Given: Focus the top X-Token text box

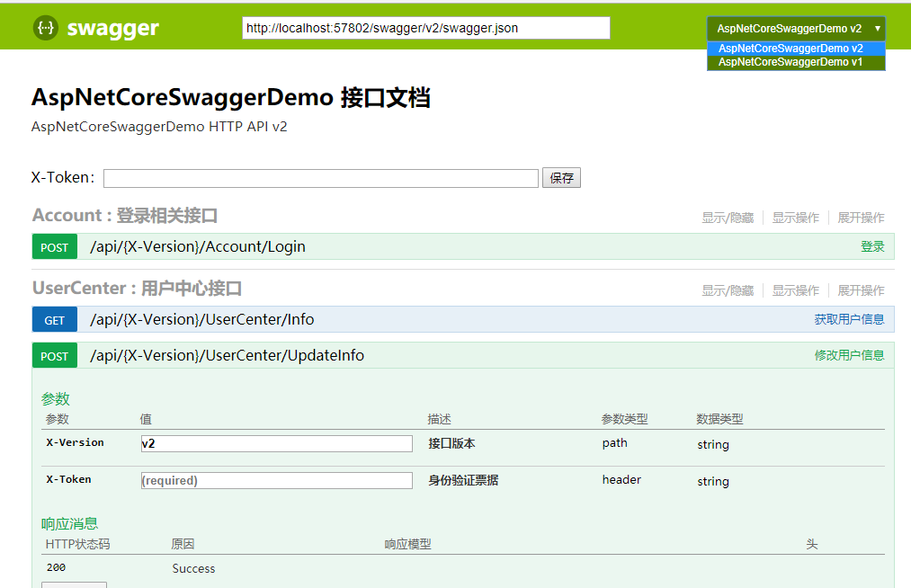Looking at the screenshot, I should coord(321,178).
